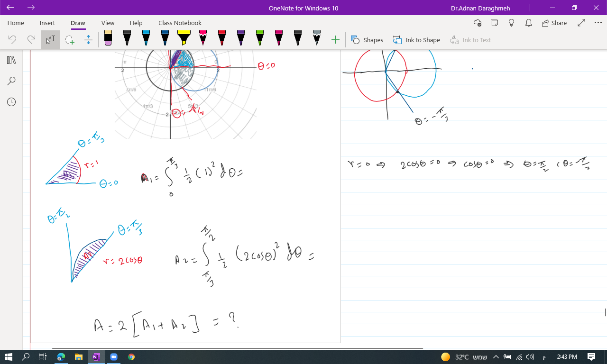
Task: Show recent notes clock icon
Action: (11, 102)
